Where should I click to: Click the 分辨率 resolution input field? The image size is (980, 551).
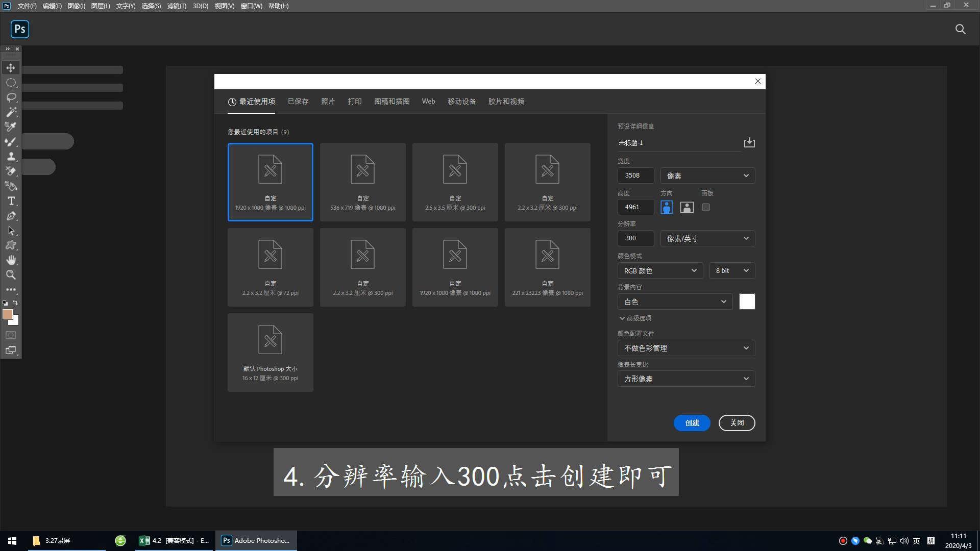coord(635,238)
